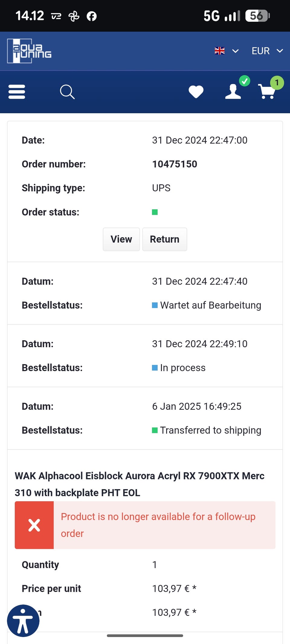Open the user account icon
The image size is (290, 644).
pyautogui.click(x=233, y=91)
